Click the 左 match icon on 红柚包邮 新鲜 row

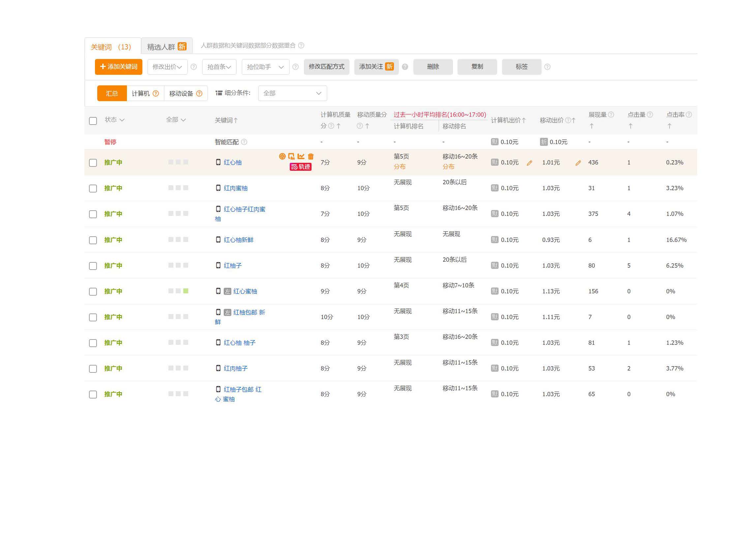pyautogui.click(x=228, y=312)
